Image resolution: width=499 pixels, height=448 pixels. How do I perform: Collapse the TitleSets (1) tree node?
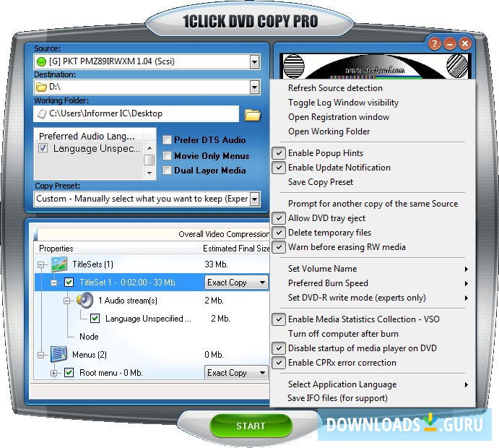[x=40, y=264]
